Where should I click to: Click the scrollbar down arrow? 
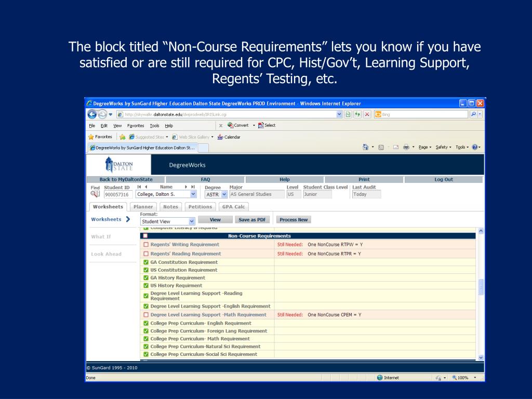coord(481,357)
